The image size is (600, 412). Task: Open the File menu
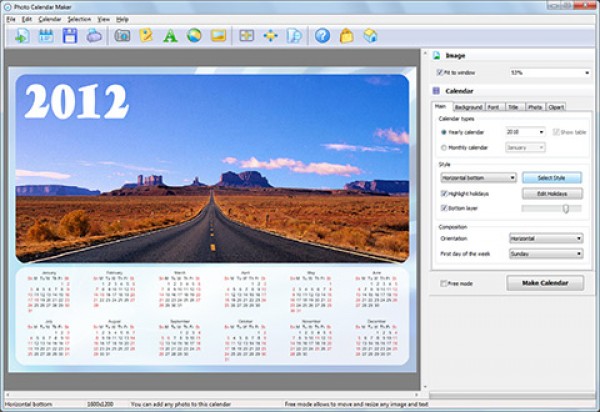[x=11, y=19]
